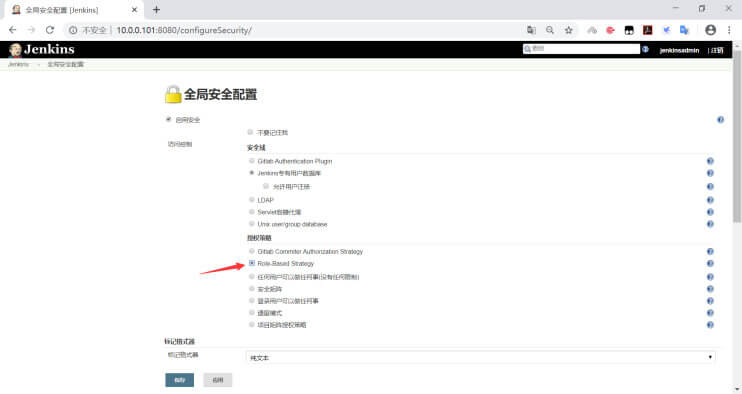Click the Jenkins breadcrumb link

pos(18,64)
